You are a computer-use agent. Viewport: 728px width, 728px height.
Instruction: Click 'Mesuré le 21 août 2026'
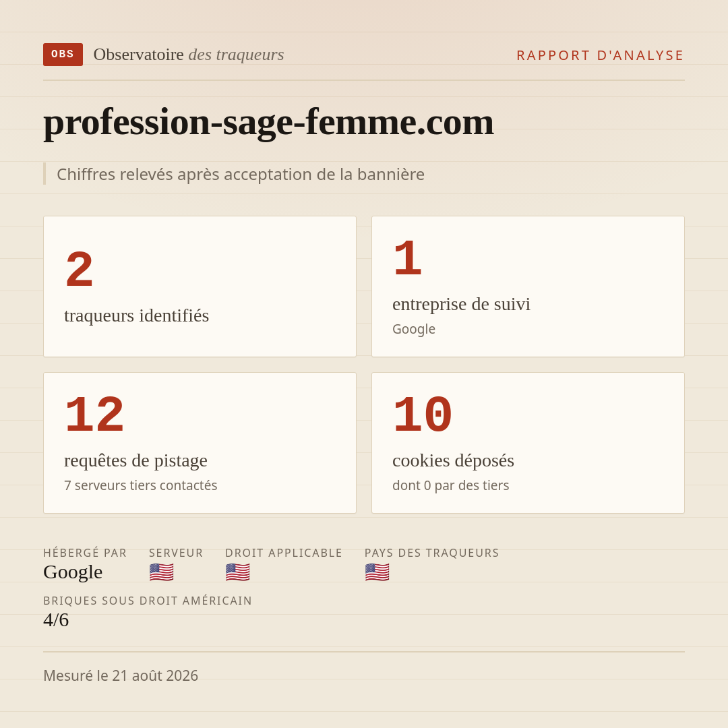(121, 675)
